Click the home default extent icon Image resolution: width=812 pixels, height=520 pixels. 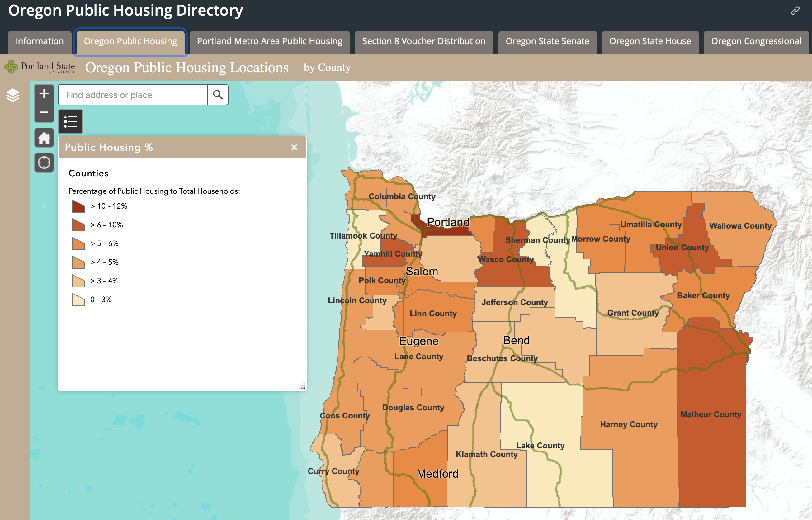(44, 138)
